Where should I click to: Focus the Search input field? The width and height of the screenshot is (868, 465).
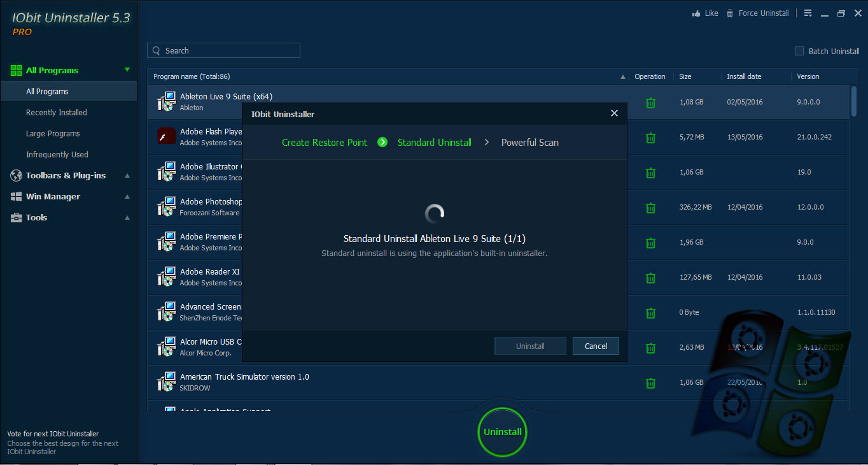[x=223, y=50]
